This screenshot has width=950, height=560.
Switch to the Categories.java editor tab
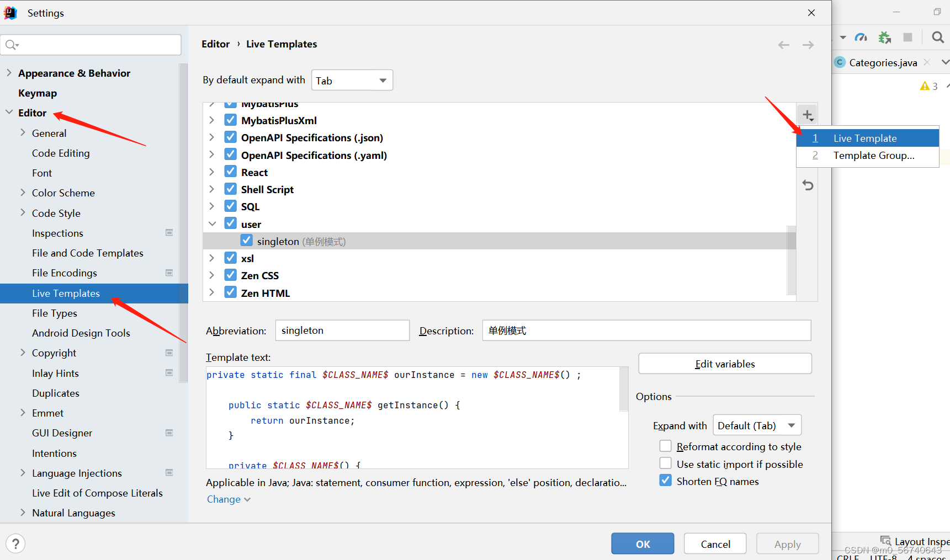tap(883, 62)
